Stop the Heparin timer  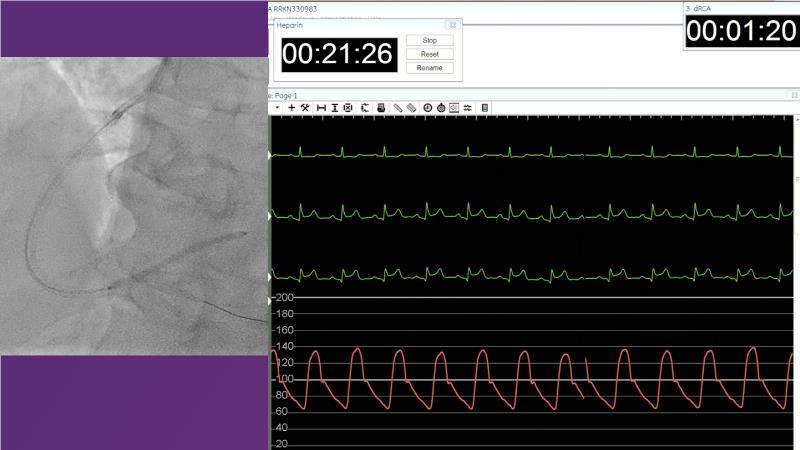point(430,40)
